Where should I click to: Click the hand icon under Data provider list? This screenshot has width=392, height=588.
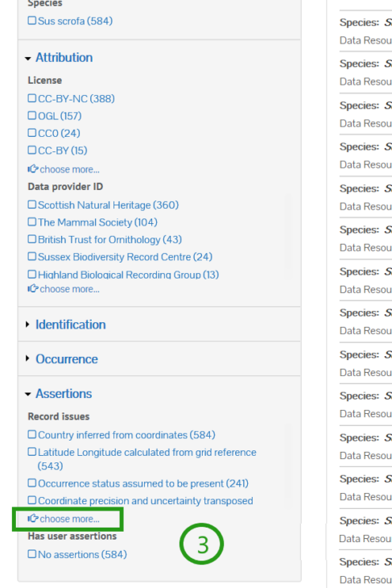33,288
